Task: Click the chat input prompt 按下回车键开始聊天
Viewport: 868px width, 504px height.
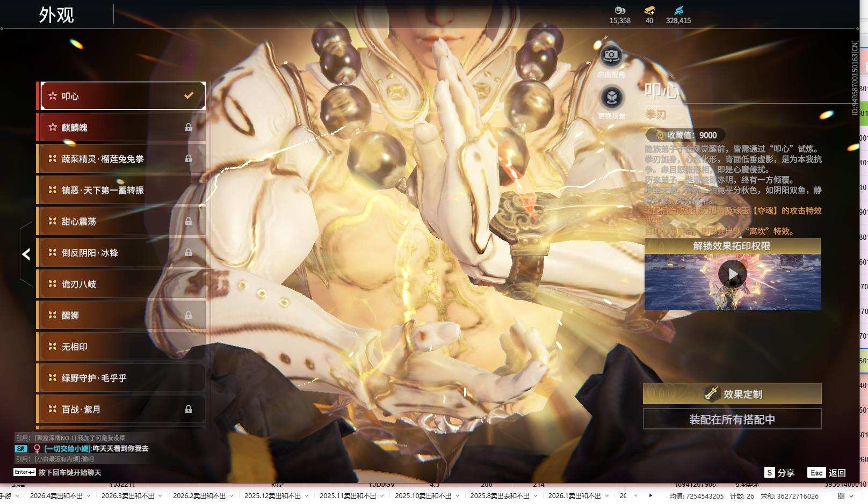Action: (70, 472)
